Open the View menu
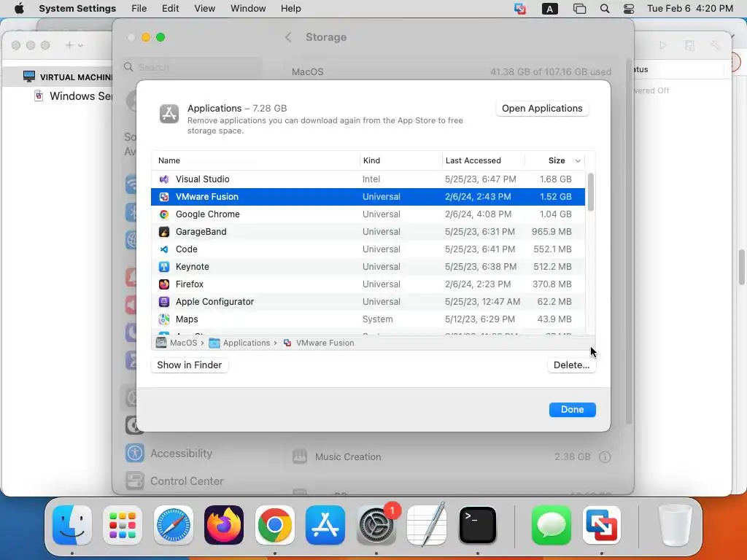The width and height of the screenshot is (747, 560). [204, 9]
